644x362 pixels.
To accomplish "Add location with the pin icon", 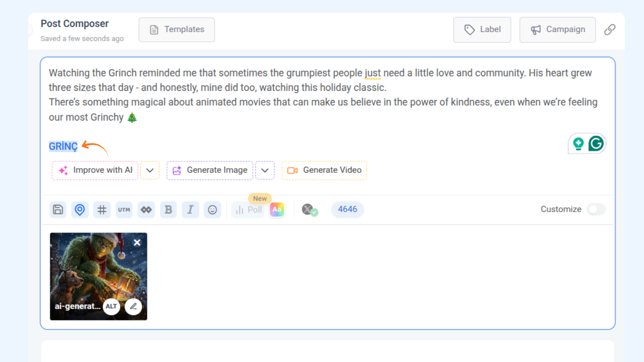I will [80, 210].
